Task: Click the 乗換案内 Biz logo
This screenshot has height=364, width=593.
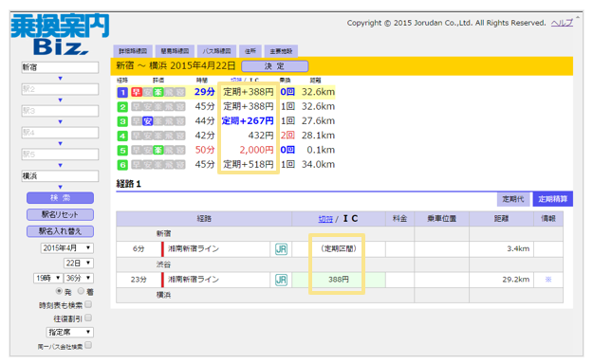Action: point(60,35)
